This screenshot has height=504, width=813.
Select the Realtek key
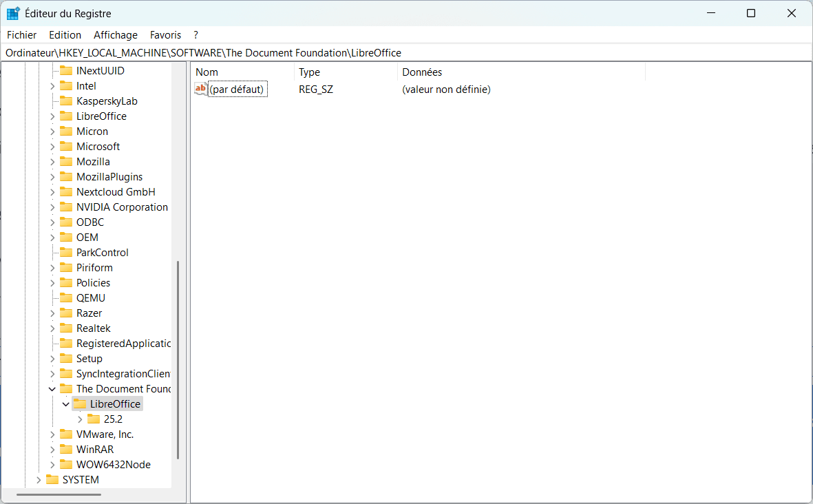point(94,328)
